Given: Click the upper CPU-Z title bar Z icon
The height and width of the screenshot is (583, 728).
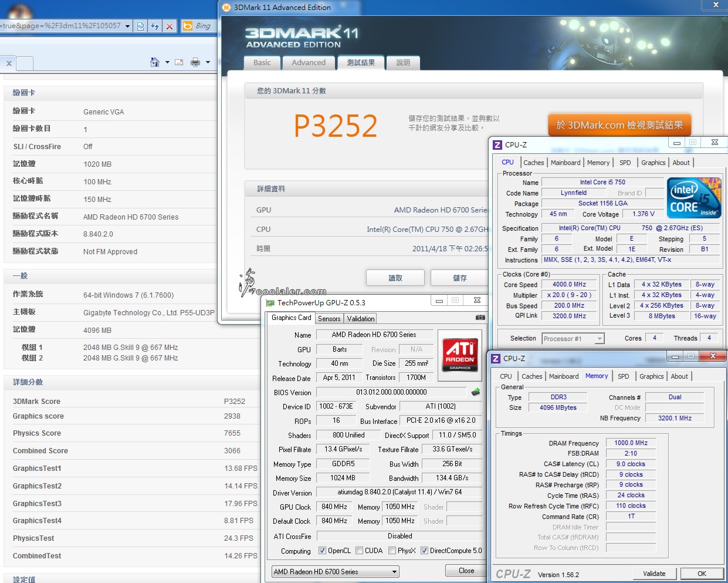Looking at the screenshot, I should click(497, 144).
